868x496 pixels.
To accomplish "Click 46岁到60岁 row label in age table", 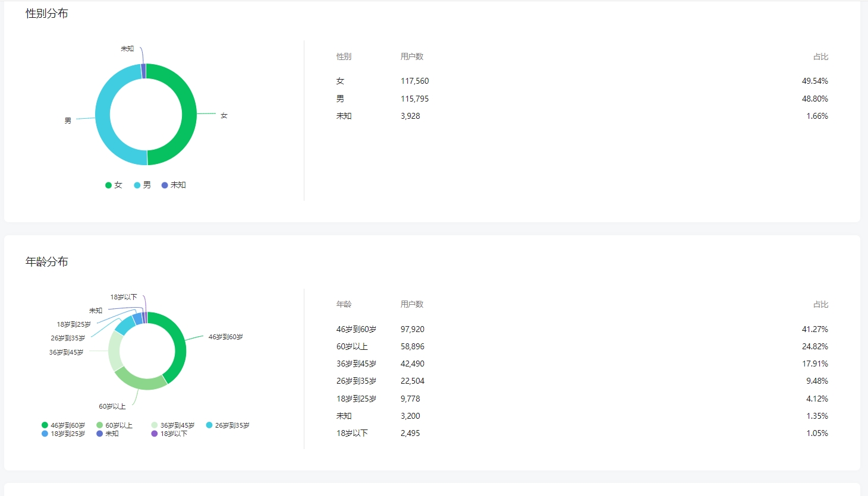I will point(356,329).
